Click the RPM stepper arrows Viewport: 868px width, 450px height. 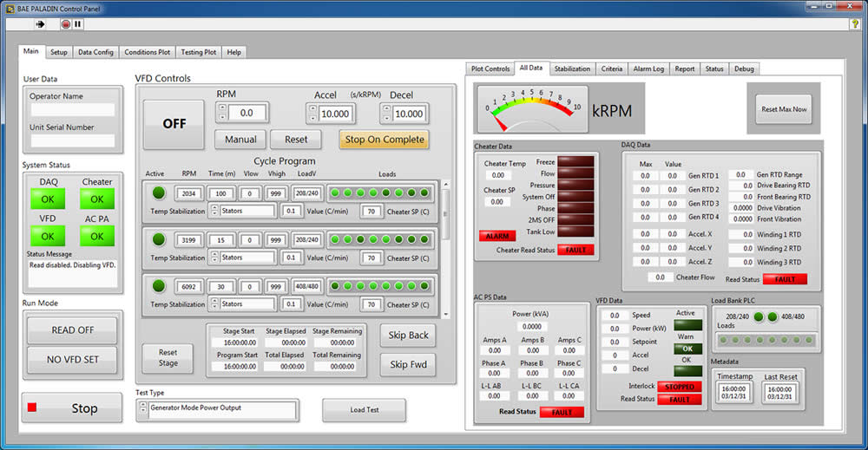(x=222, y=113)
